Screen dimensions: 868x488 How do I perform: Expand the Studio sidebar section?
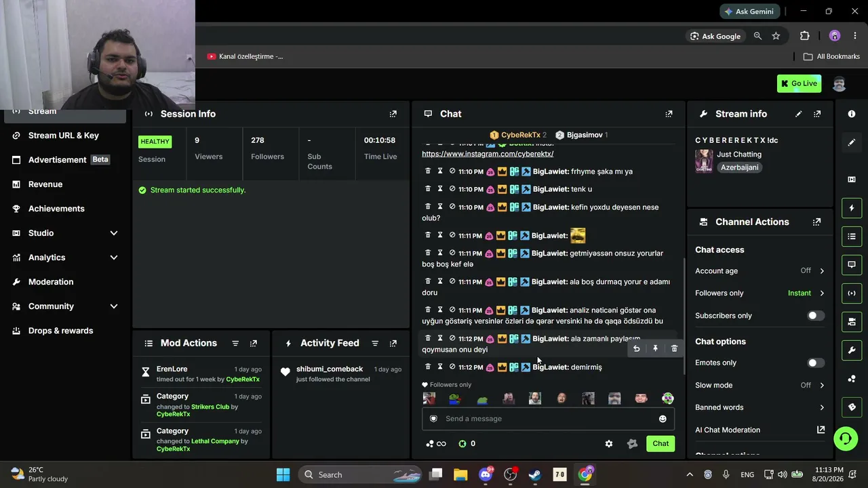(x=114, y=233)
